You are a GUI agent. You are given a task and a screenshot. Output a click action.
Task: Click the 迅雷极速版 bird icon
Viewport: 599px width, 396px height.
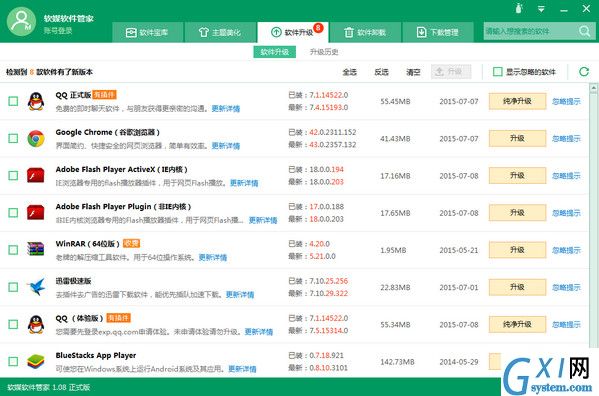(37, 287)
